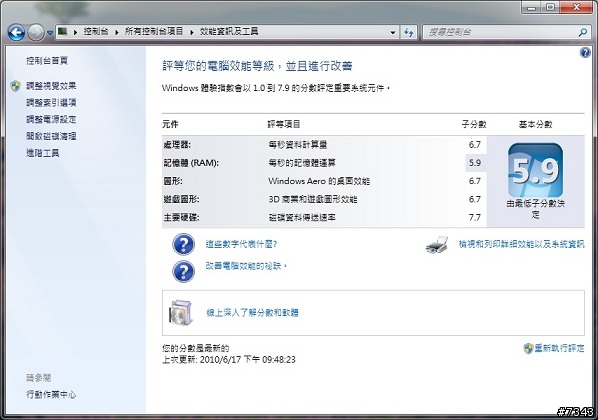Screen dimensions: 598x420
Task: Click the printer icon
Action: pyautogui.click(x=437, y=245)
